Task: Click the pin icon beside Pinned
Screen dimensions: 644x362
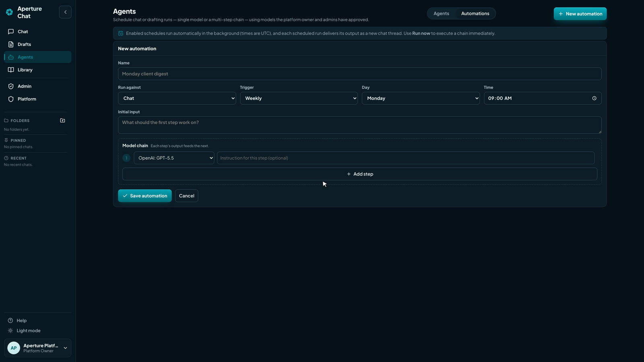Action: [6, 140]
